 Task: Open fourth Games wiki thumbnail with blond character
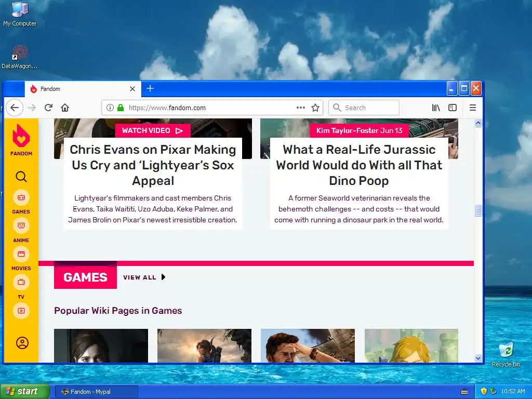[411, 345]
